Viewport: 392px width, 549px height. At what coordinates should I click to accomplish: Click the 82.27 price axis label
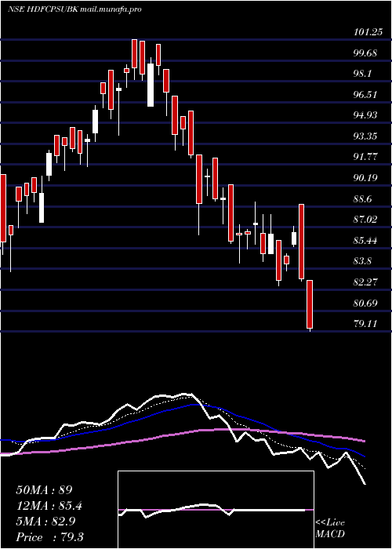click(365, 282)
